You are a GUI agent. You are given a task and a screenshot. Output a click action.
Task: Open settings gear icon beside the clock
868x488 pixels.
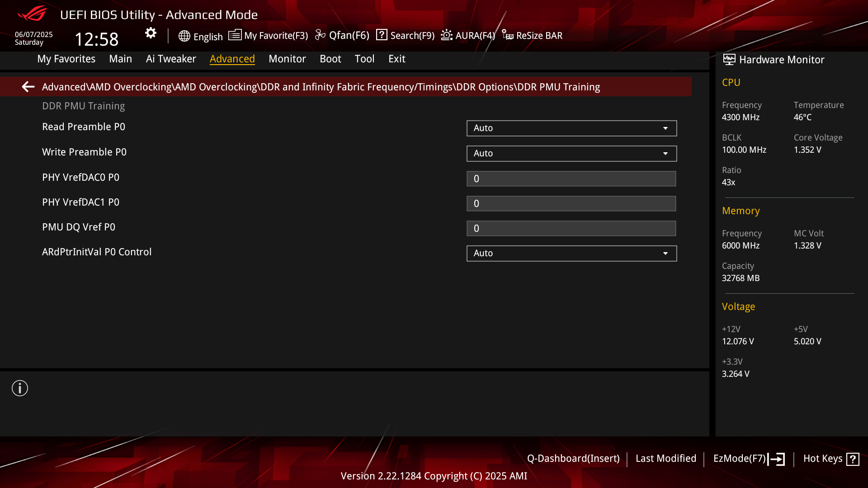[x=151, y=33]
